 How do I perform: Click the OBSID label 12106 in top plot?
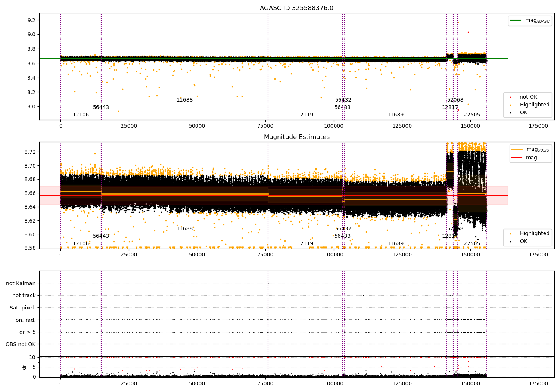point(81,115)
